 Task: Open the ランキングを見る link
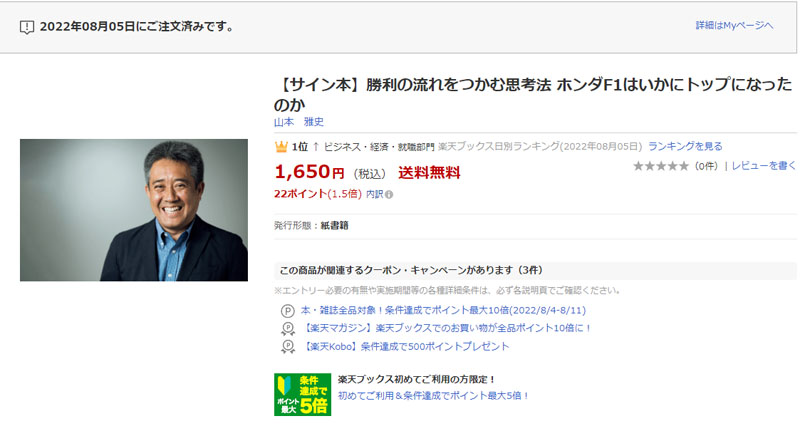tap(685, 146)
